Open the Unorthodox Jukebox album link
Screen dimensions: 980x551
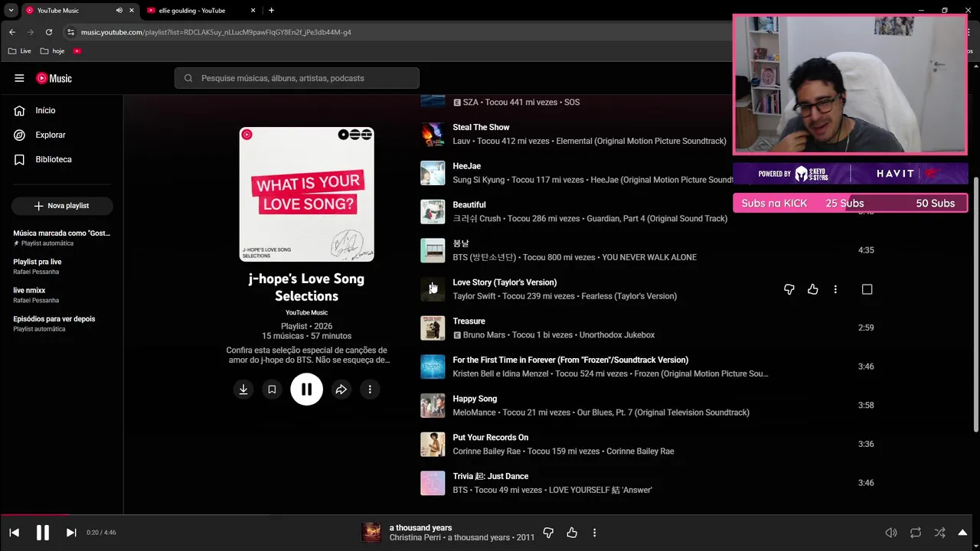click(x=617, y=335)
